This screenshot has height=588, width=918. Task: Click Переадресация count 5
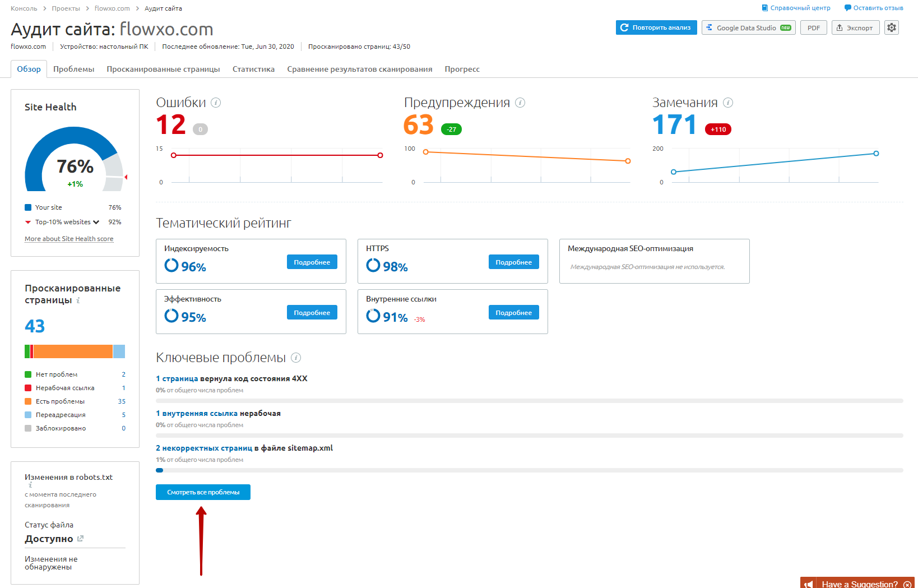pyautogui.click(x=124, y=415)
